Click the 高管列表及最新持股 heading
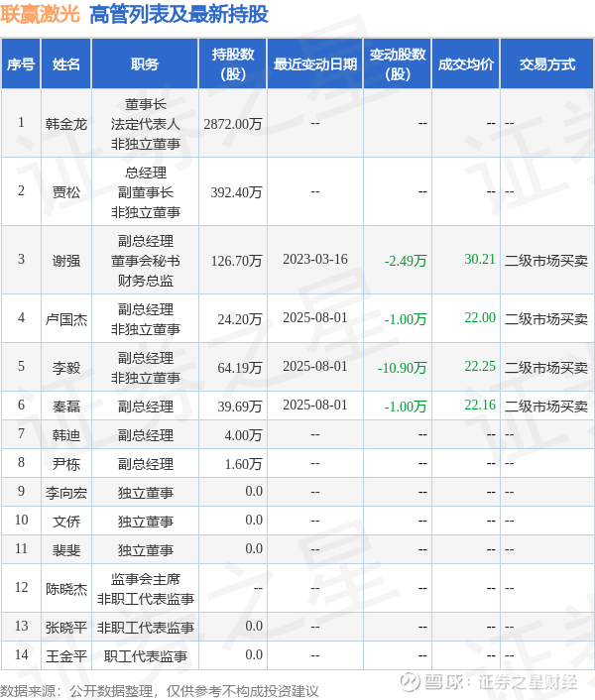Screen dimensions: 595x700 pos(178,14)
